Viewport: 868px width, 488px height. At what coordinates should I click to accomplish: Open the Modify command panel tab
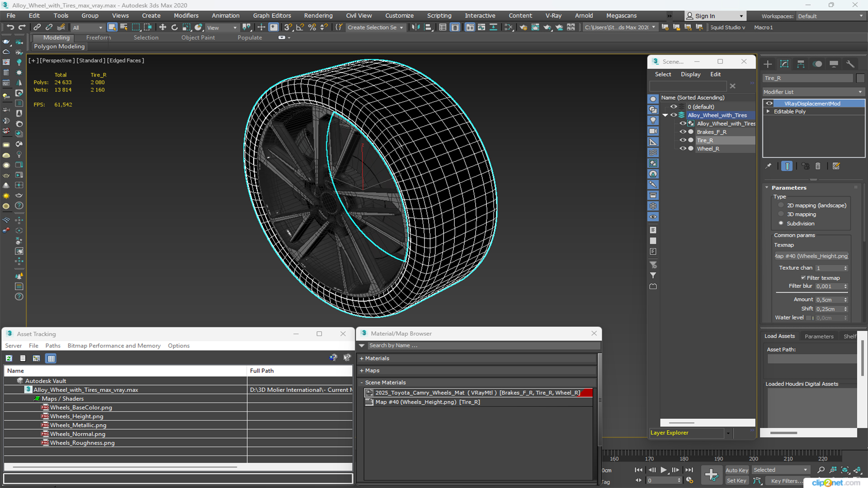click(784, 64)
